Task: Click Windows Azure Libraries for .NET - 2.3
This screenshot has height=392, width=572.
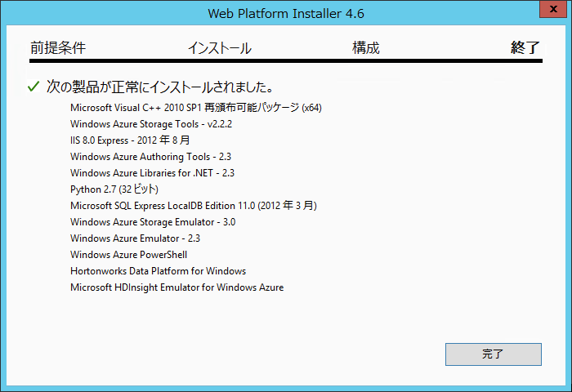Action: point(152,173)
